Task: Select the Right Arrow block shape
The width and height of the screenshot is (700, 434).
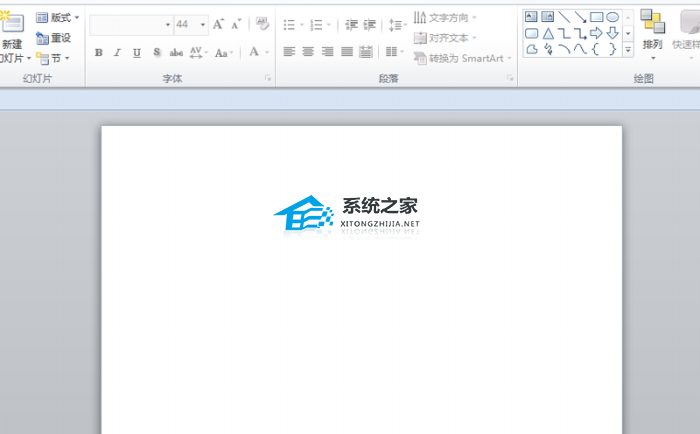Action: pyautogui.click(x=596, y=33)
